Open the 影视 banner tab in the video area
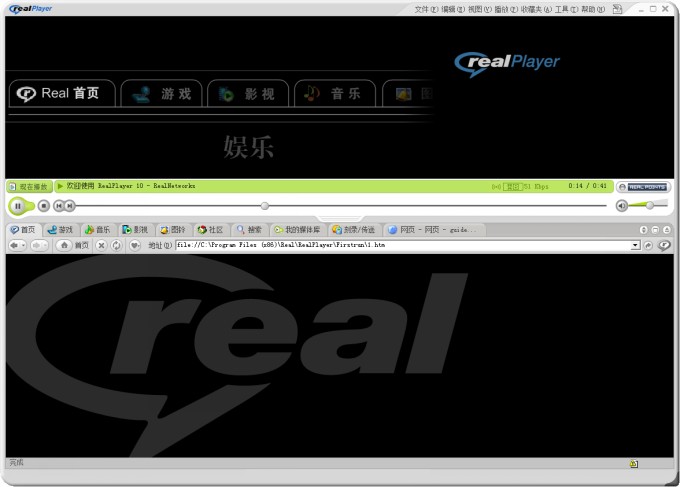 (x=248, y=93)
